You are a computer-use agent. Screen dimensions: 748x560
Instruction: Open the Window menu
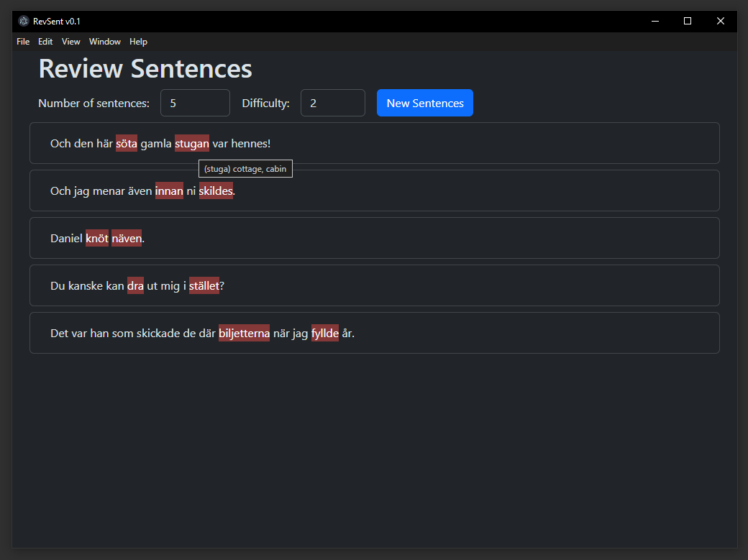point(104,42)
